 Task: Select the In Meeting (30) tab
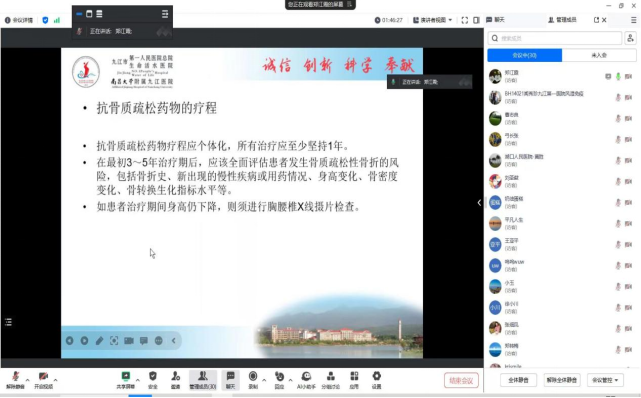[524, 55]
